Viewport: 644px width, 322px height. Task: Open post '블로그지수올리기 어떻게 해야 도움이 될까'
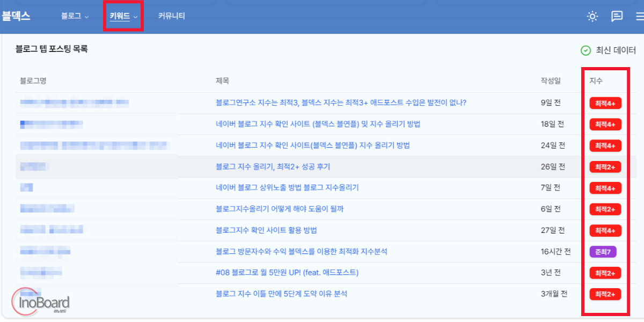point(280,209)
